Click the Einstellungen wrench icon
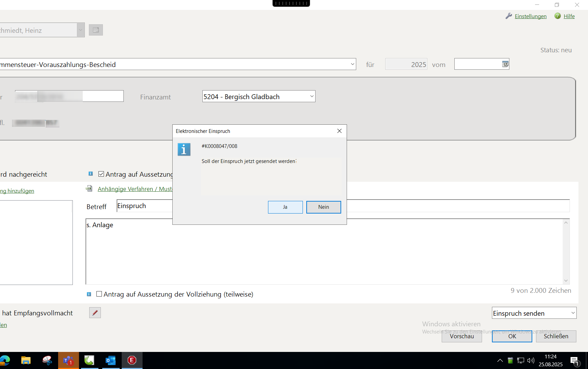This screenshot has height=369, width=588. click(x=509, y=16)
